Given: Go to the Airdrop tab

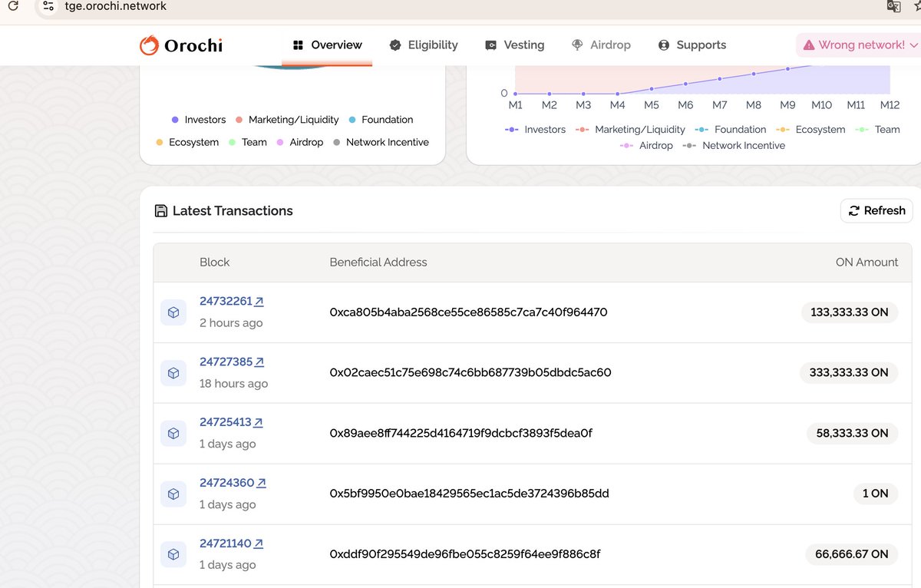Looking at the screenshot, I should coord(602,45).
